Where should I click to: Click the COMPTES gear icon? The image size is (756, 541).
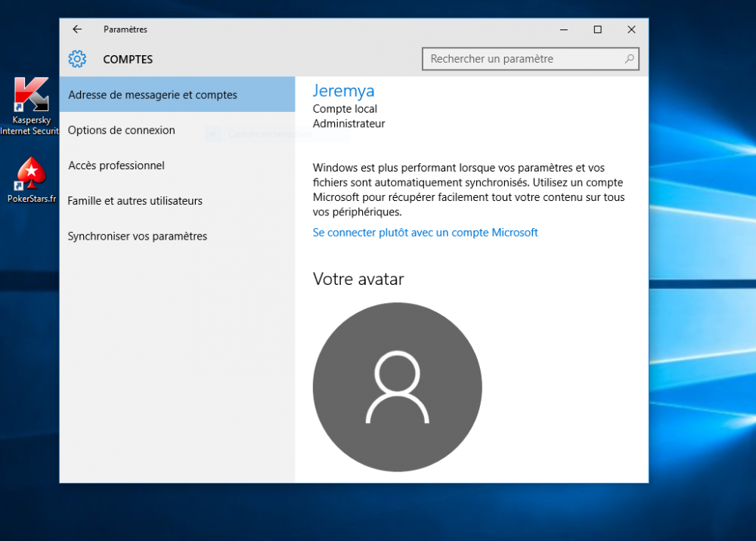tap(77, 59)
